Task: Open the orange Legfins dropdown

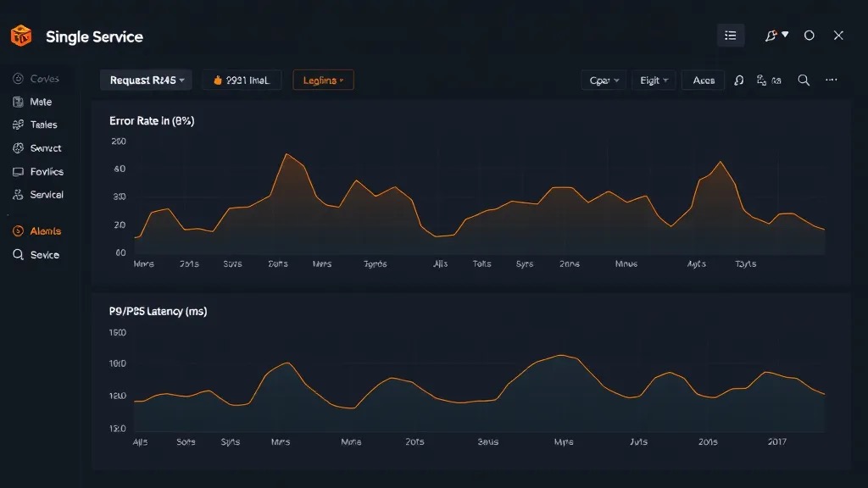Action: tap(323, 80)
